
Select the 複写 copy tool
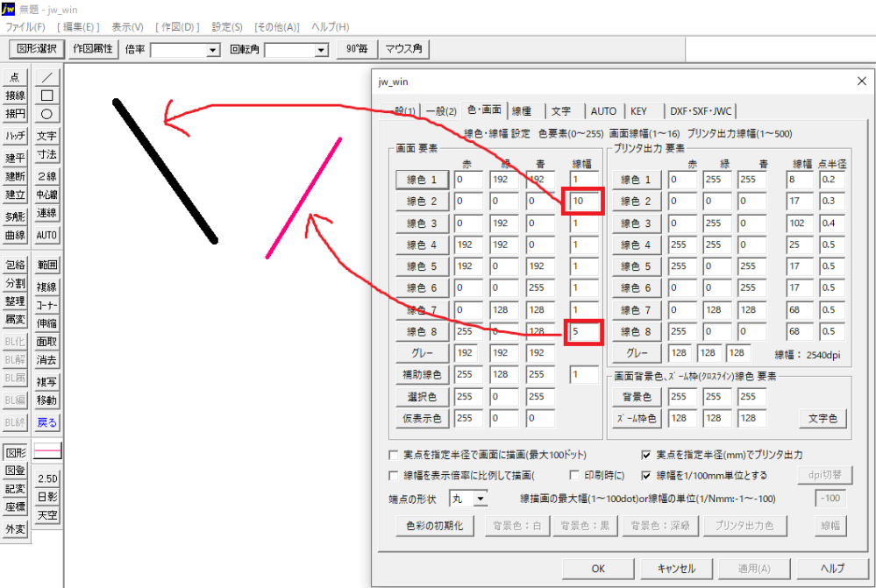point(47,382)
